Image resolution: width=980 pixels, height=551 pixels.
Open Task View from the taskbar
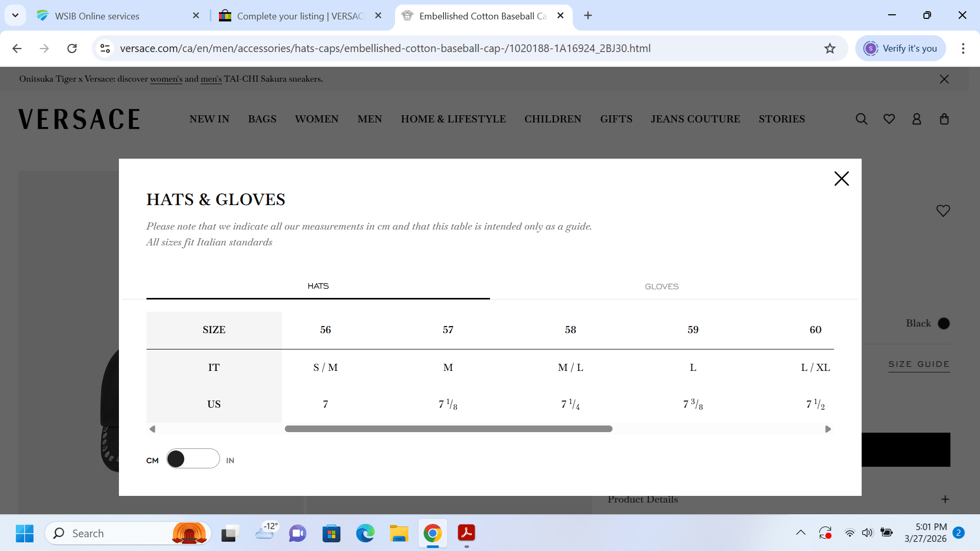coord(230,534)
